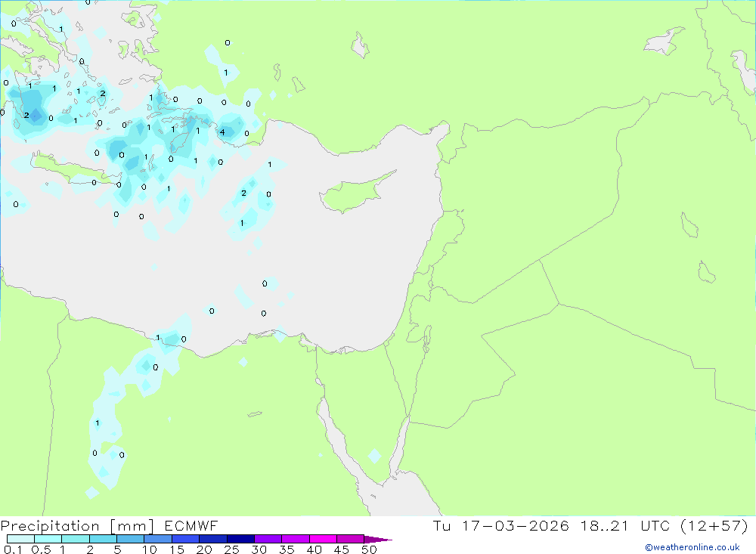Click the 10–15 mm legend color swatch

pyautogui.click(x=158, y=539)
